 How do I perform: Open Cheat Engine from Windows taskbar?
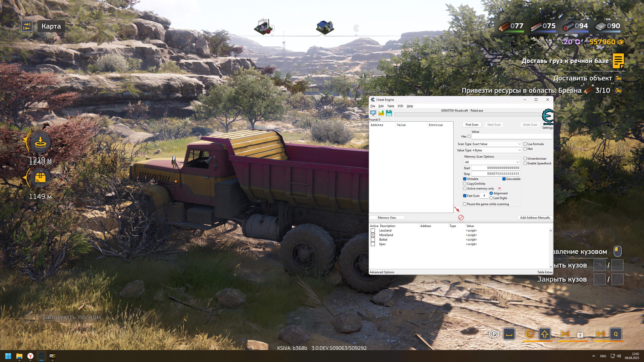coord(42,356)
